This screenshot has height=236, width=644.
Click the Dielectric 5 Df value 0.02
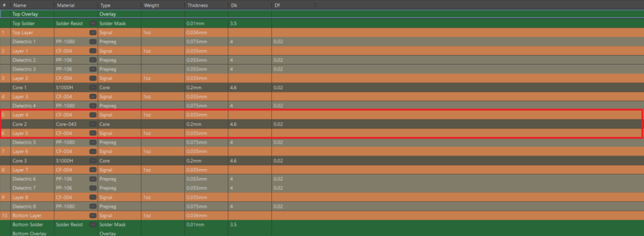point(278,143)
